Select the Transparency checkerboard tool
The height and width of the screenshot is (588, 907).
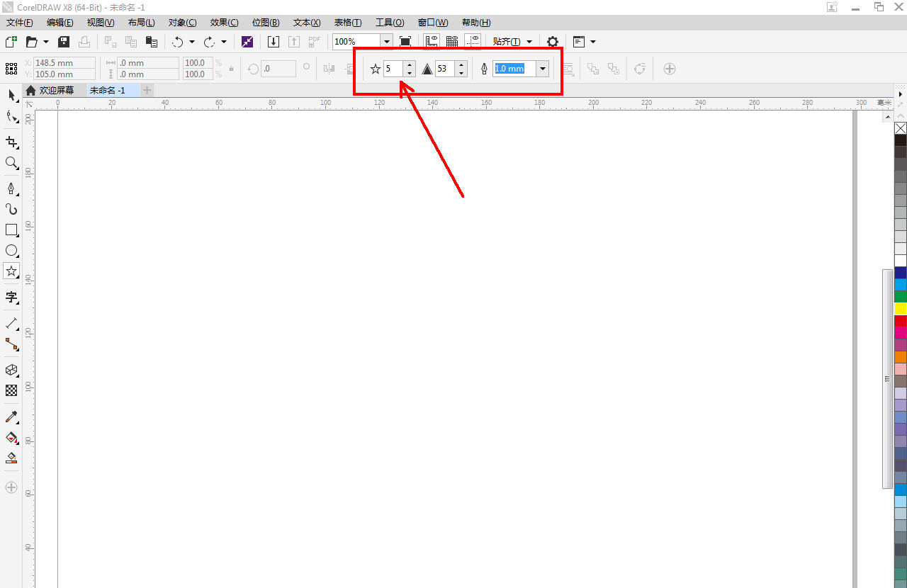[11, 390]
